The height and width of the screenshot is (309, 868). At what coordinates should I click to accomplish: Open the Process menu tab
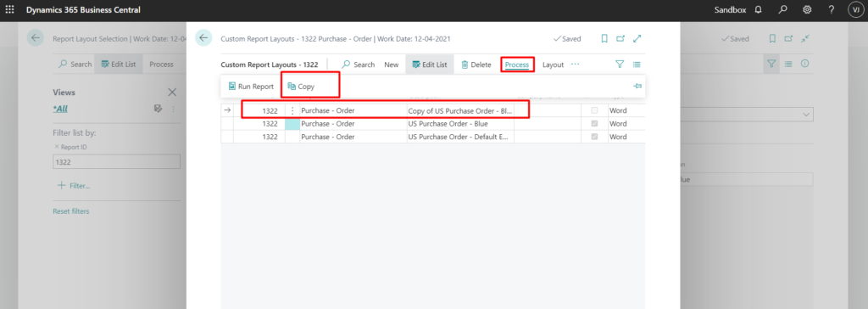click(517, 65)
